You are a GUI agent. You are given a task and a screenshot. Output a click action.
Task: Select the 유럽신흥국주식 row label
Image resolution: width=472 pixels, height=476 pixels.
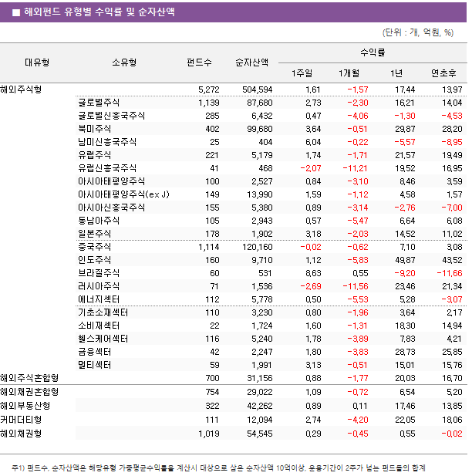coord(107,168)
